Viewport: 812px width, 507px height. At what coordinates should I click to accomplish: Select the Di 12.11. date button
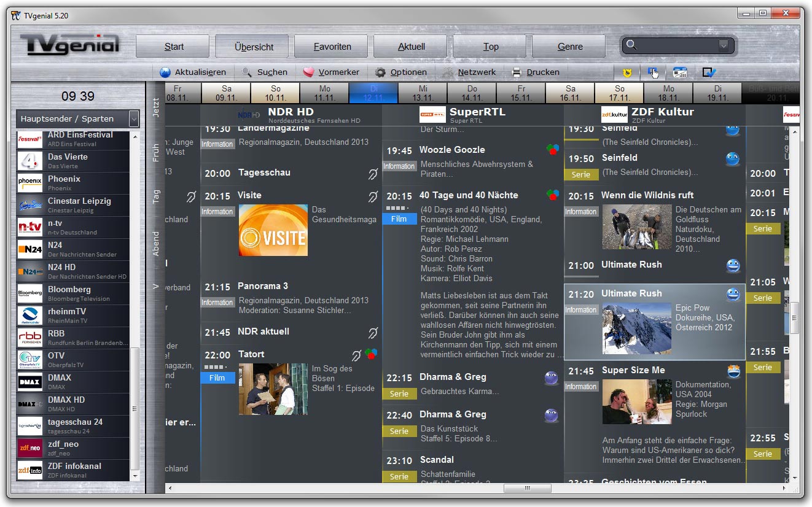point(373,91)
